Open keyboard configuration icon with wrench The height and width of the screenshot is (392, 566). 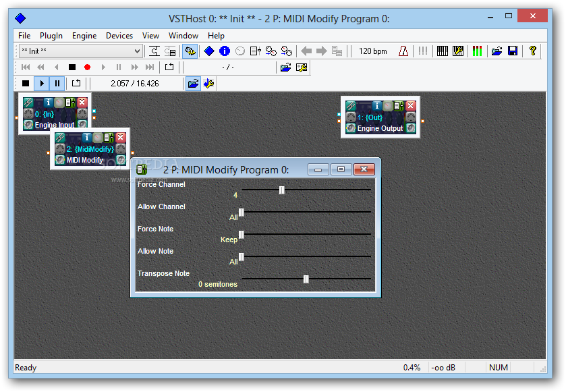click(458, 51)
